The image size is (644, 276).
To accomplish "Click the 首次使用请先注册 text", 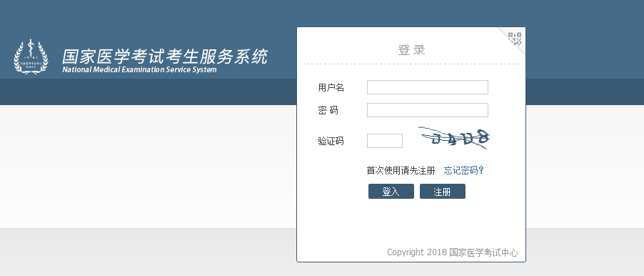I will click(x=401, y=170).
